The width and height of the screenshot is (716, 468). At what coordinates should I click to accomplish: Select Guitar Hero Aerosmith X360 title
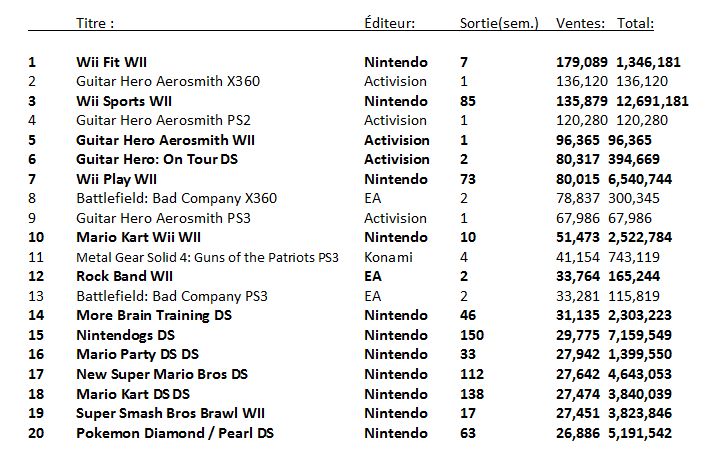(x=168, y=81)
